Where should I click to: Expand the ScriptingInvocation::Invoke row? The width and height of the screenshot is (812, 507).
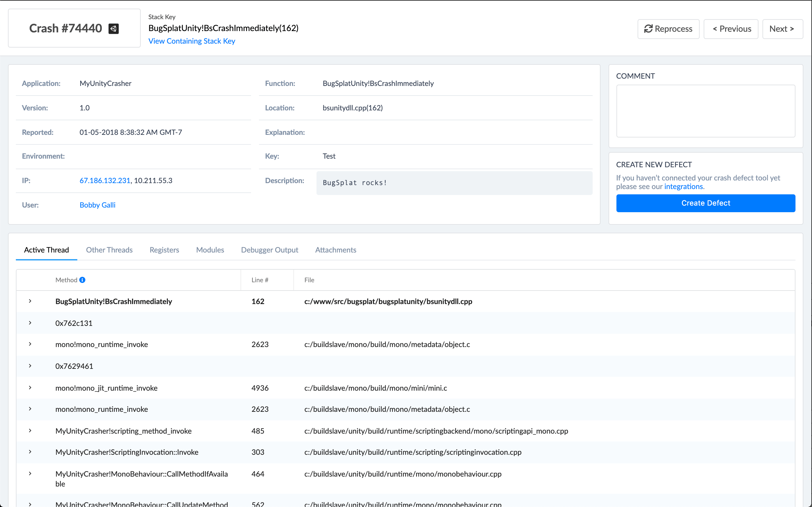(x=30, y=452)
